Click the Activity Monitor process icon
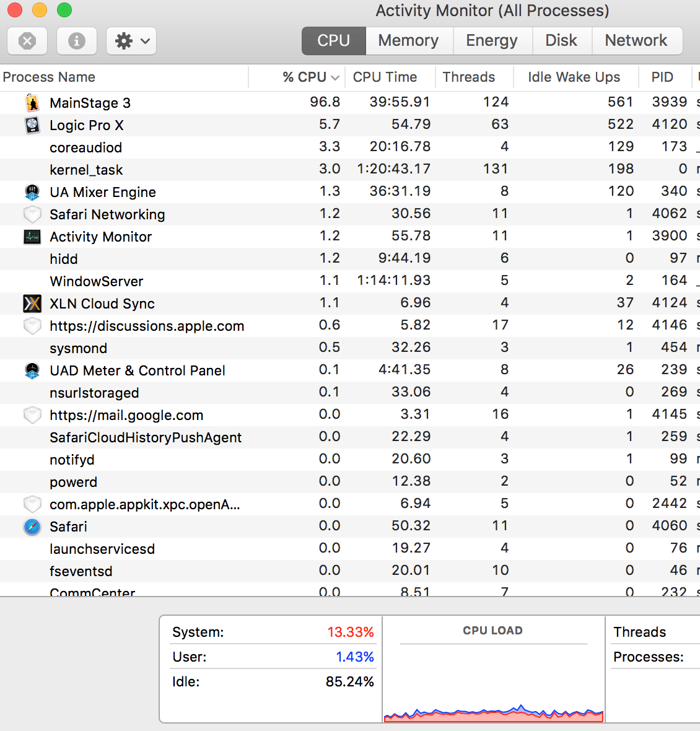 pos(32,236)
